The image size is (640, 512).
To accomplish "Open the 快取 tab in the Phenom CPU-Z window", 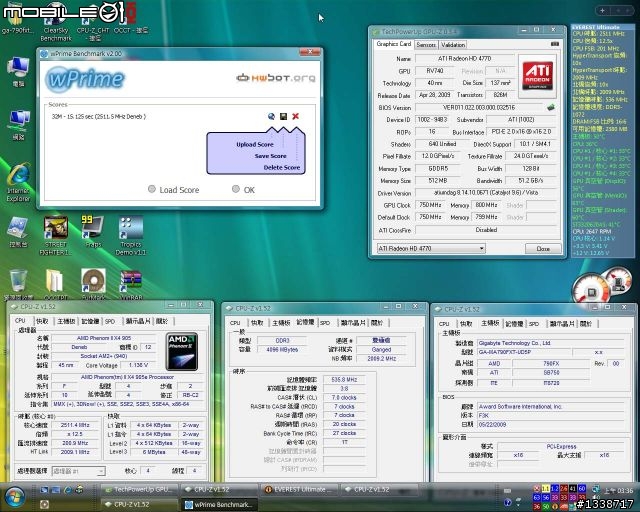I will pyautogui.click(x=42, y=321).
